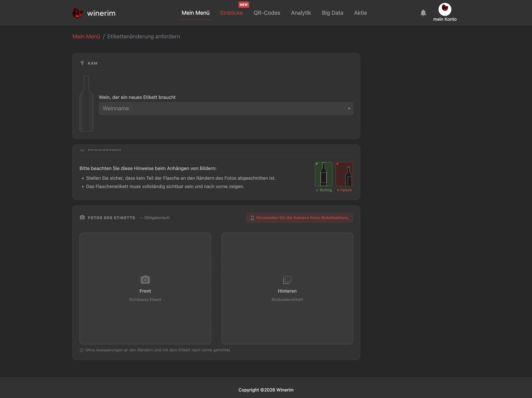Click the bullet 'Stellen Sie sicher, dass kein Teil'
This screenshot has width=532, height=398.
[181, 178]
